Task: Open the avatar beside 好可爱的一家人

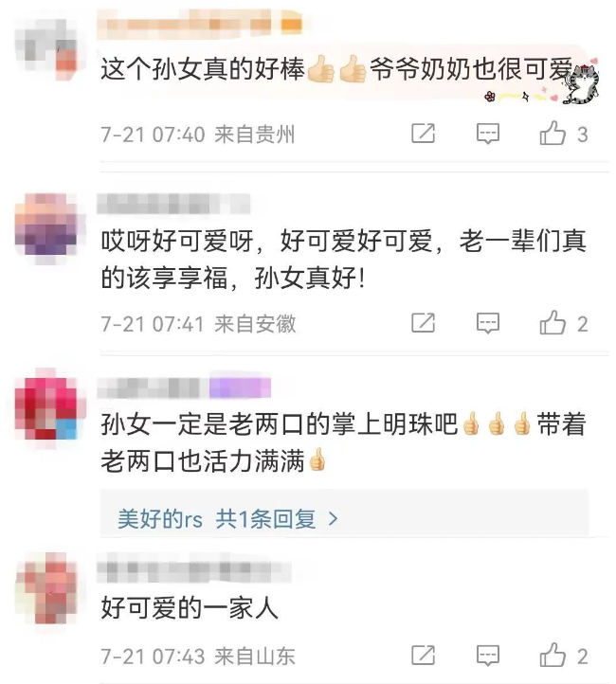Action: click(46, 587)
